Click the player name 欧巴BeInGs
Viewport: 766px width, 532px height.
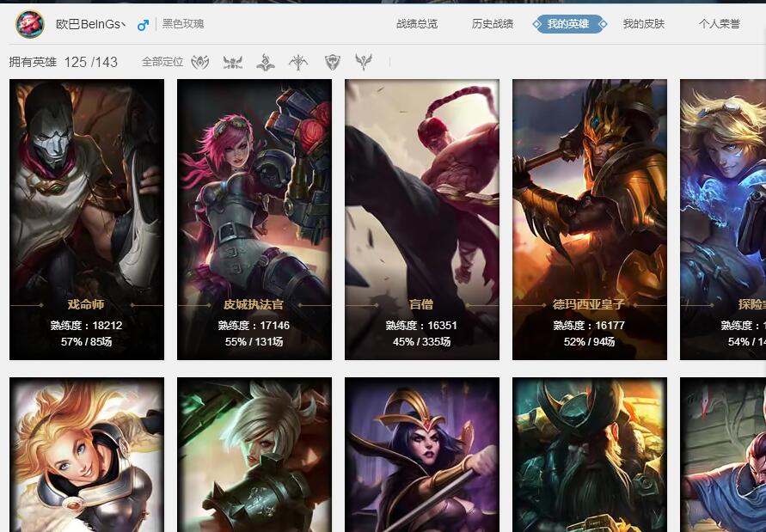tap(90, 24)
